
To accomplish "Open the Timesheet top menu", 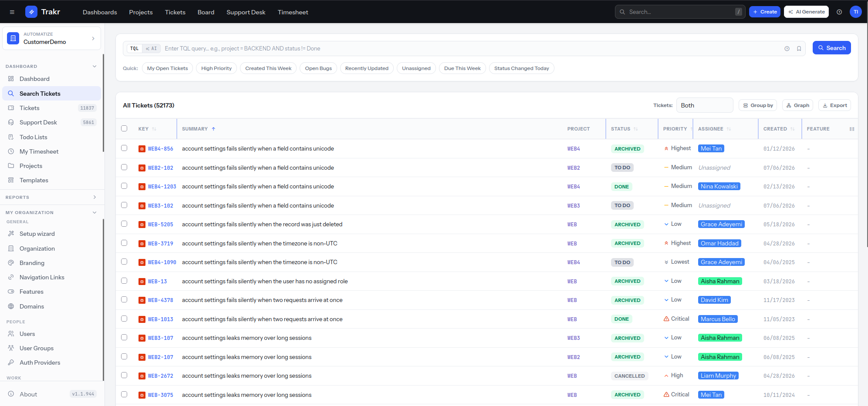I will pyautogui.click(x=293, y=12).
